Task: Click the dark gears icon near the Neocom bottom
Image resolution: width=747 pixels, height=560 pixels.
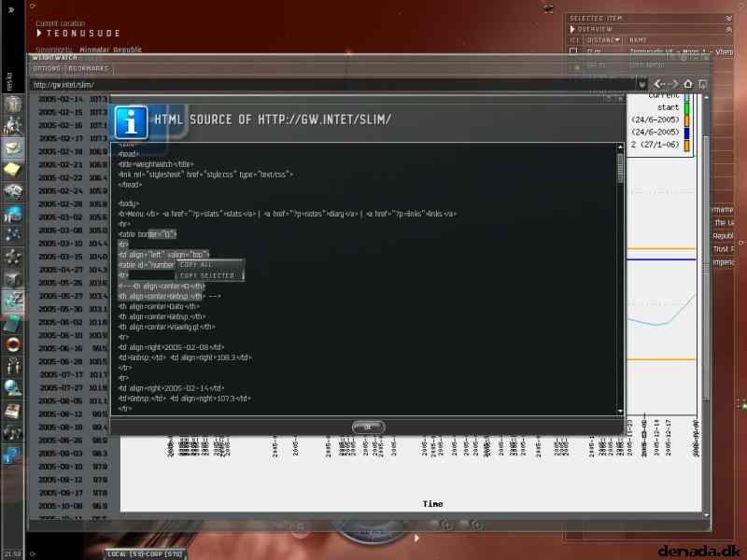Action: coord(13,433)
